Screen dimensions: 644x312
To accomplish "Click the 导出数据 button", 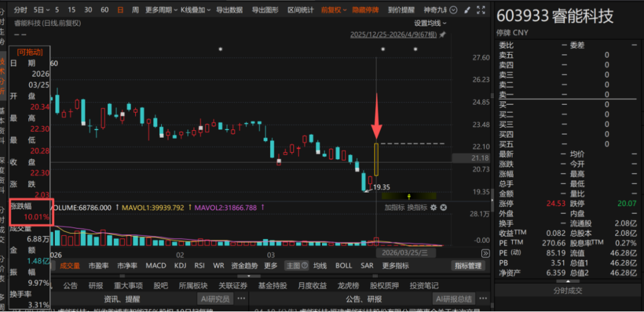I will coord(229,10).
